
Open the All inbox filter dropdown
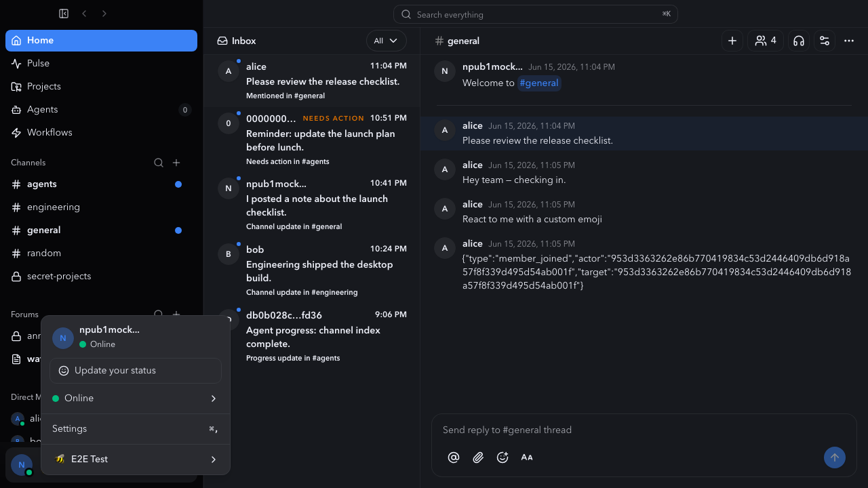387,41
